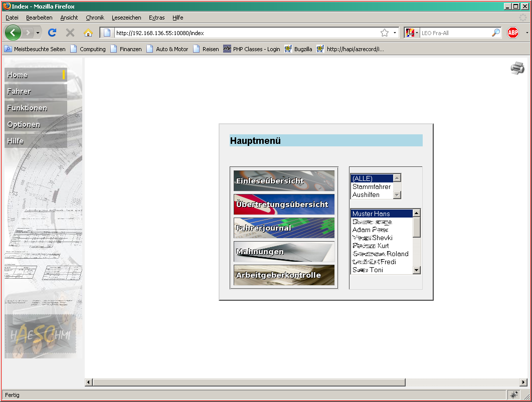Click the back navigation arrow
532x402 pixels.
(x=13, y=33)
